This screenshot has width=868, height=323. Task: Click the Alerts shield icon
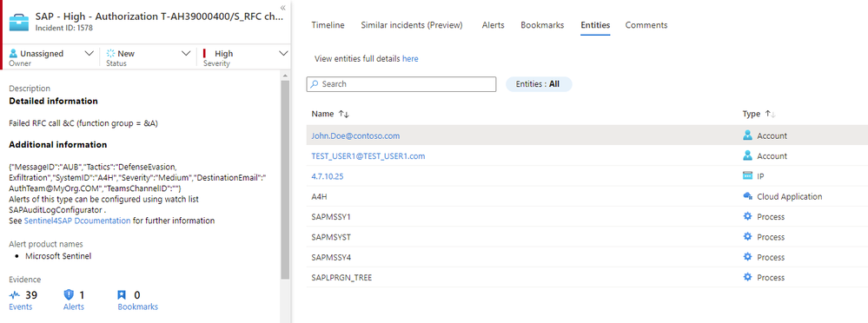[70, 295]
